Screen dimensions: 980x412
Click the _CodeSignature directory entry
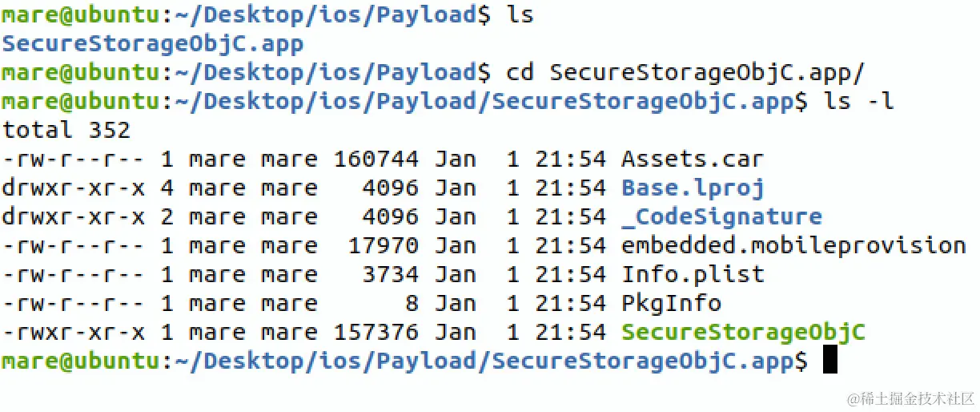click(x=721, y=217)
